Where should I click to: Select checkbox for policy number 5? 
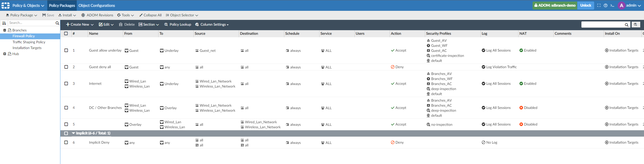[66, 124]
